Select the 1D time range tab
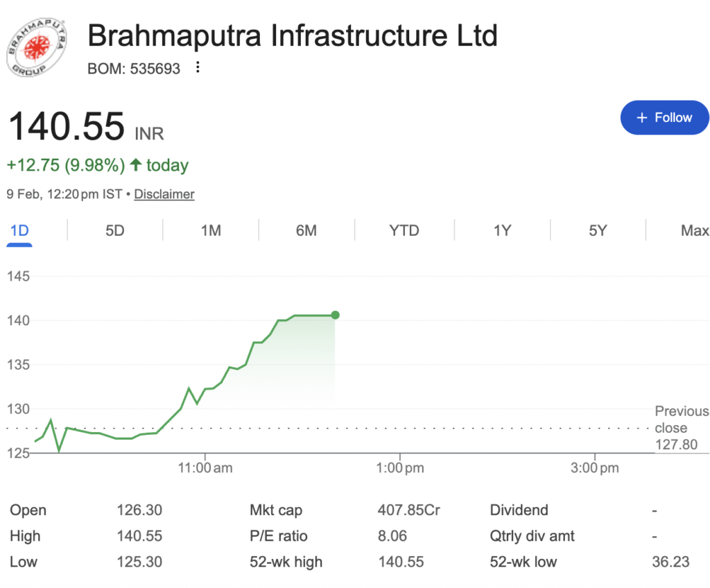 coord(19,230)
